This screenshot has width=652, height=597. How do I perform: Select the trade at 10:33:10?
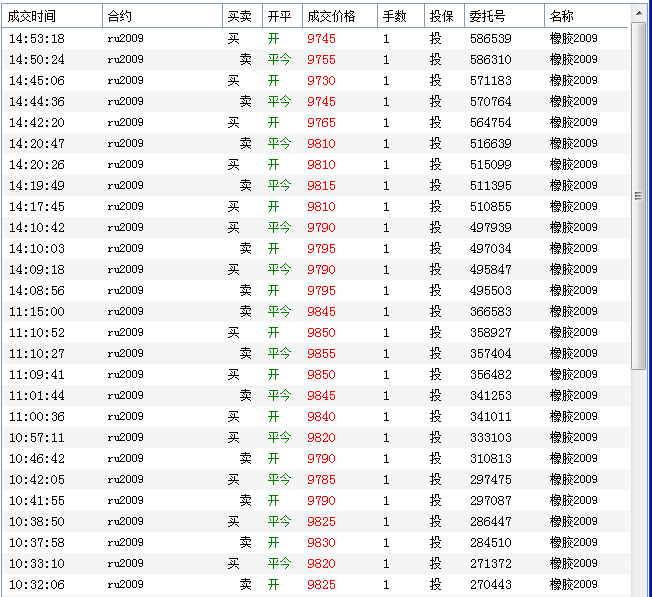click(316, 563)
